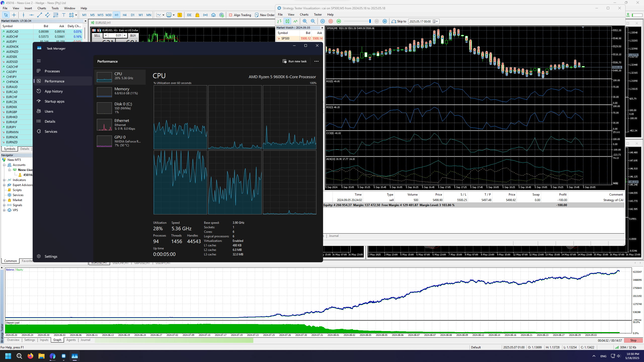Viewport: 644px width, 362px height.
Task: Toggle Algo Trading on
Action: pos(240,15)
